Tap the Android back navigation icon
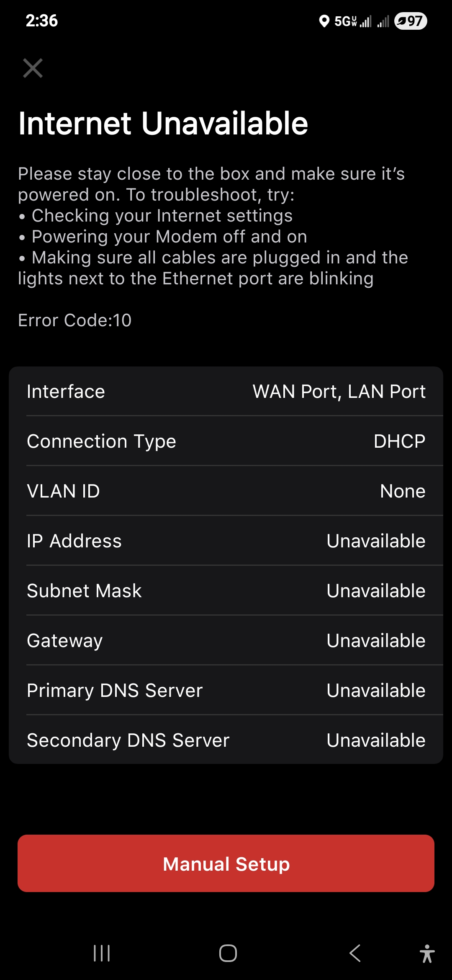The height and width of the screenshot is (980, 452). point(355,953)
